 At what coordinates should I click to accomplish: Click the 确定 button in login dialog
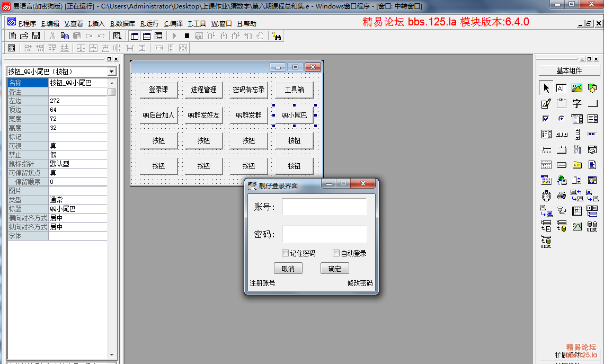(334, 269)
